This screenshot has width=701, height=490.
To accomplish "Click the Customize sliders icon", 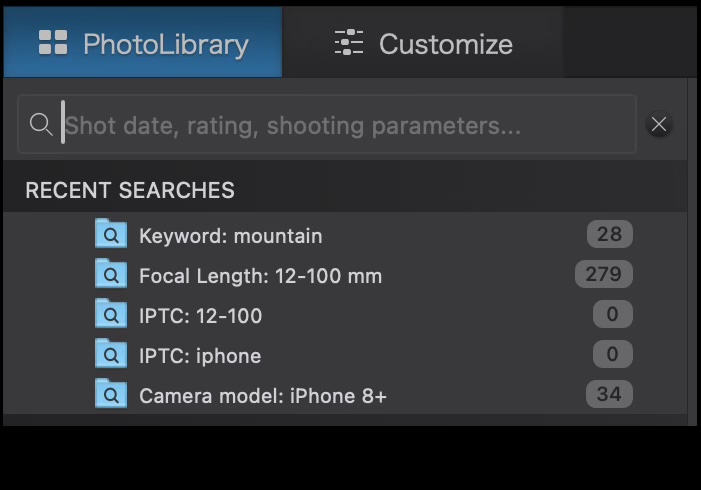I will 349,43.
